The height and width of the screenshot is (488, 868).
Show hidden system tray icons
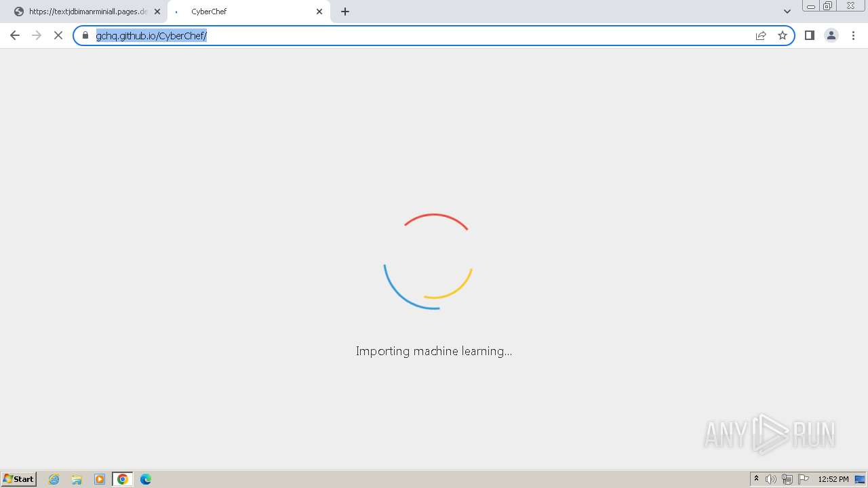coord(756,479)
